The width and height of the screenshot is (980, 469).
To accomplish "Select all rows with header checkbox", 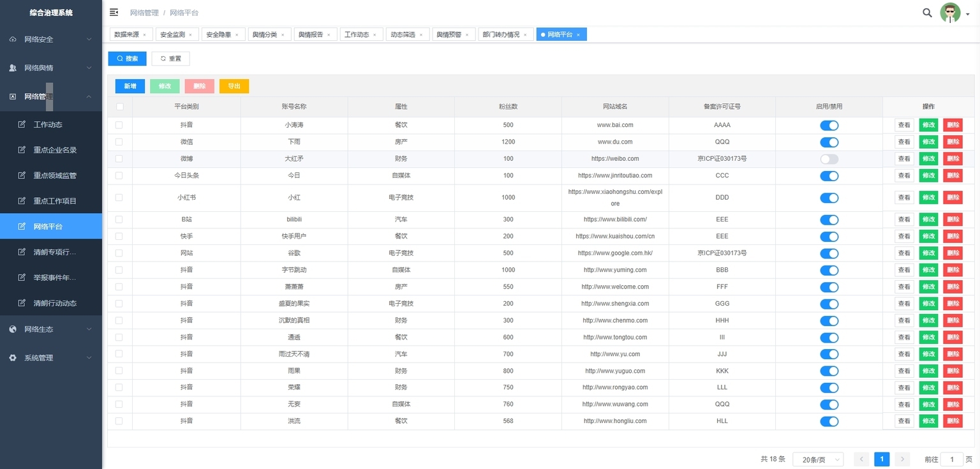I will [x=119, y=107].
